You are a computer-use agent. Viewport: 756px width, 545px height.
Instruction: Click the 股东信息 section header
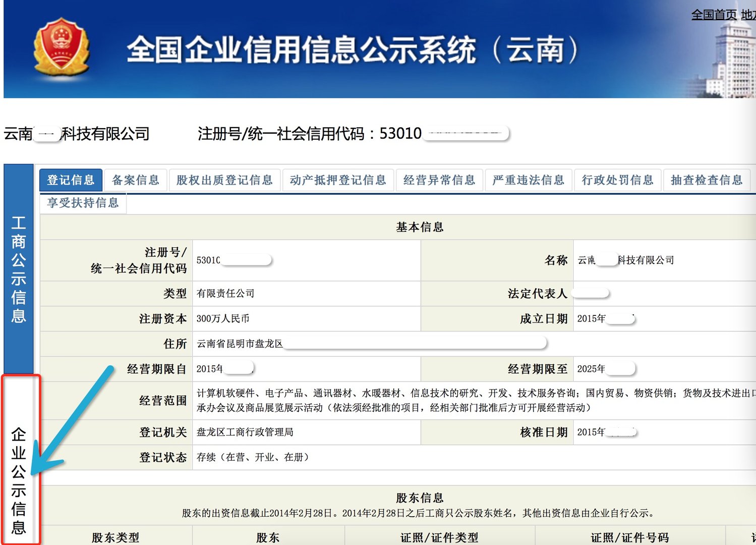(420, 498)
